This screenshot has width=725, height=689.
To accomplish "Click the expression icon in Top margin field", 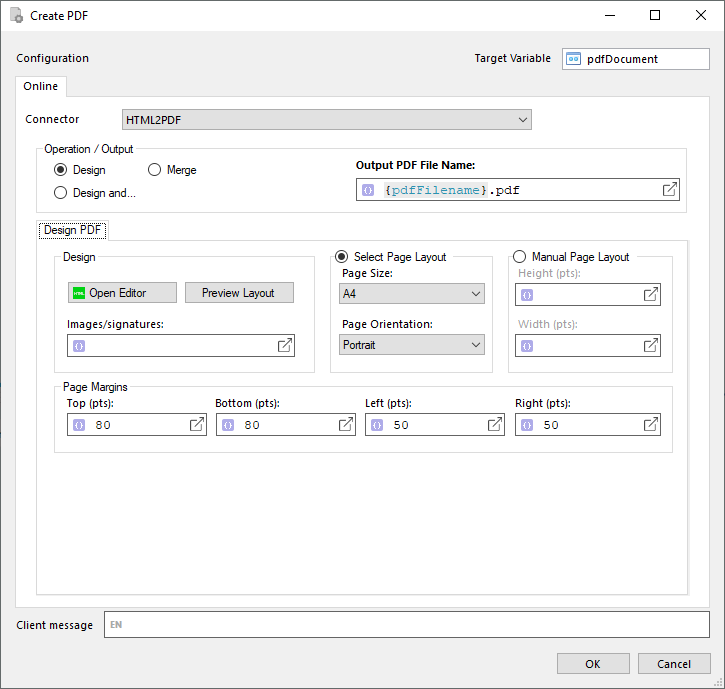I will click(x=79, y=425).
